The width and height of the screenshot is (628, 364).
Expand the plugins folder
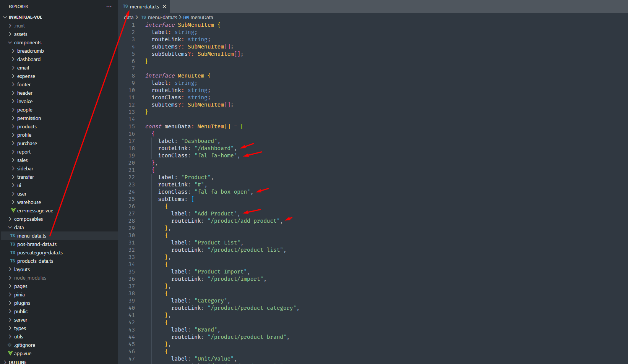tap(22, 303)
